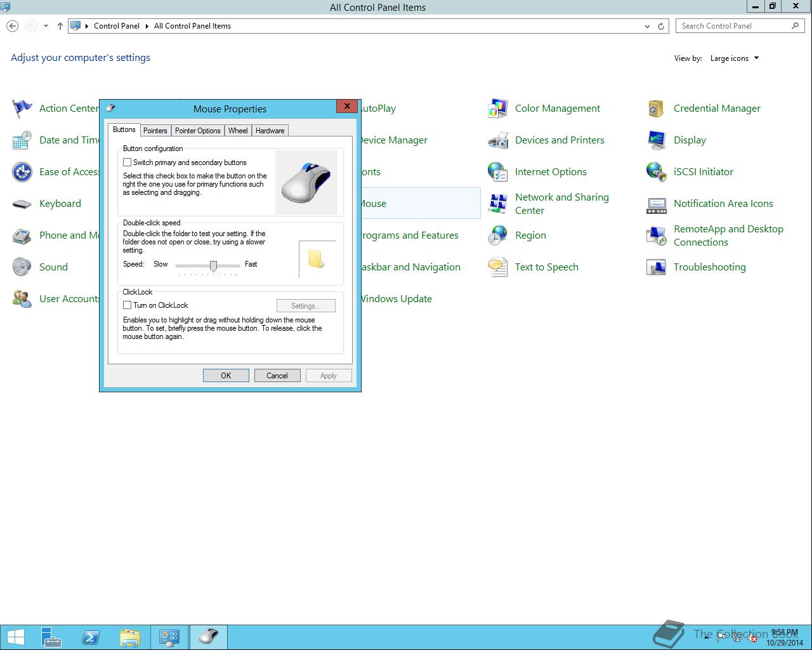
Task: Open Date and Time icon
Action: [22, 140]
